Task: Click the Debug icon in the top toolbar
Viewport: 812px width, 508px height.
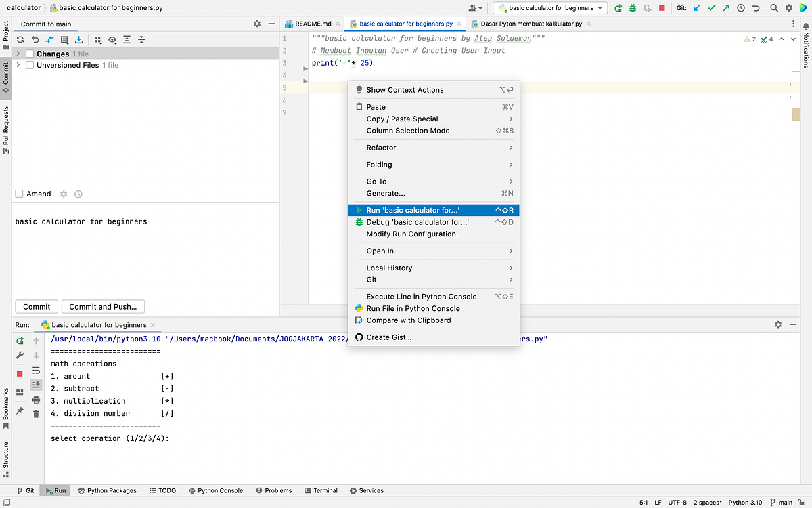Action: click(x=632, y=7)
